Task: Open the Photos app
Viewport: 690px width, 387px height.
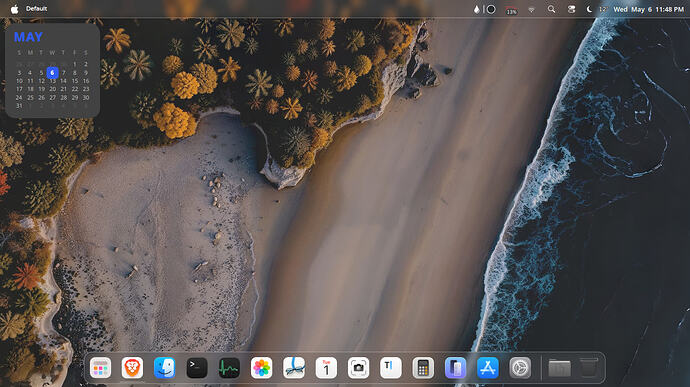Action: pos(261,368)
